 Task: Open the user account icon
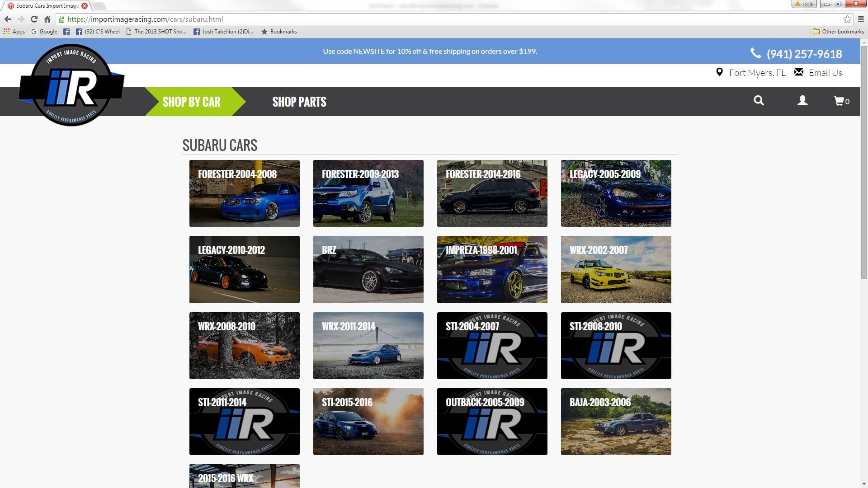[802, 101]
